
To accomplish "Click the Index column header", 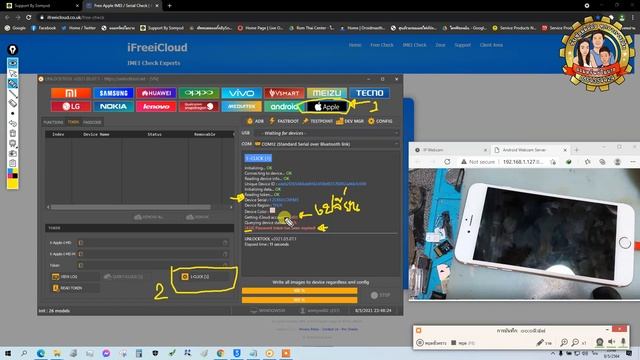I will pos(58,134).
